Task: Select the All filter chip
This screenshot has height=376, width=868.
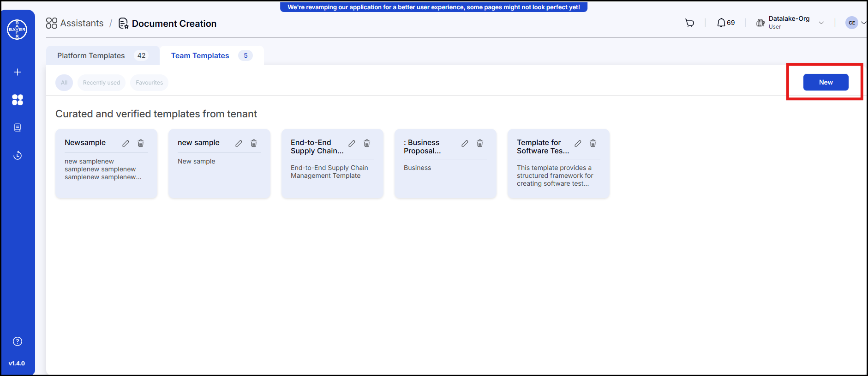Action: (64, 83)
